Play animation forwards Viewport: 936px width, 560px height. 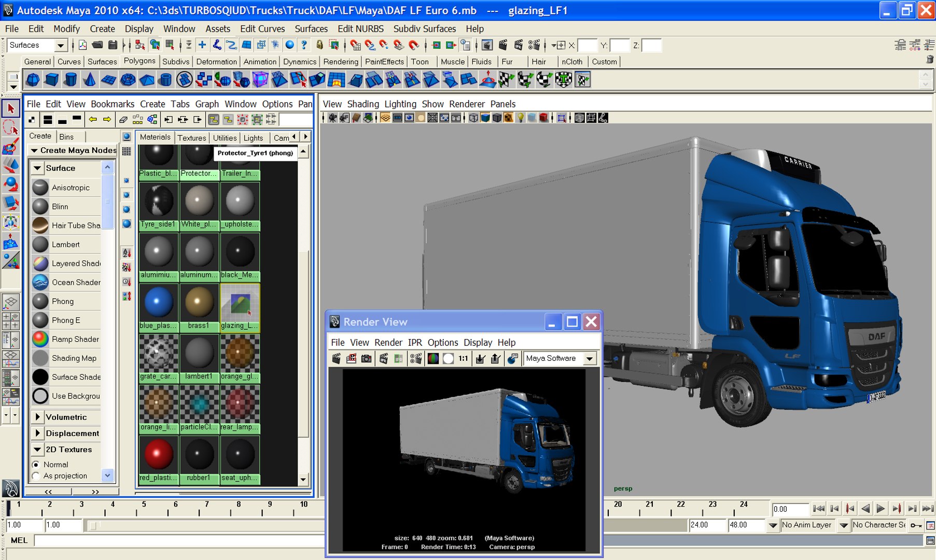881,509
